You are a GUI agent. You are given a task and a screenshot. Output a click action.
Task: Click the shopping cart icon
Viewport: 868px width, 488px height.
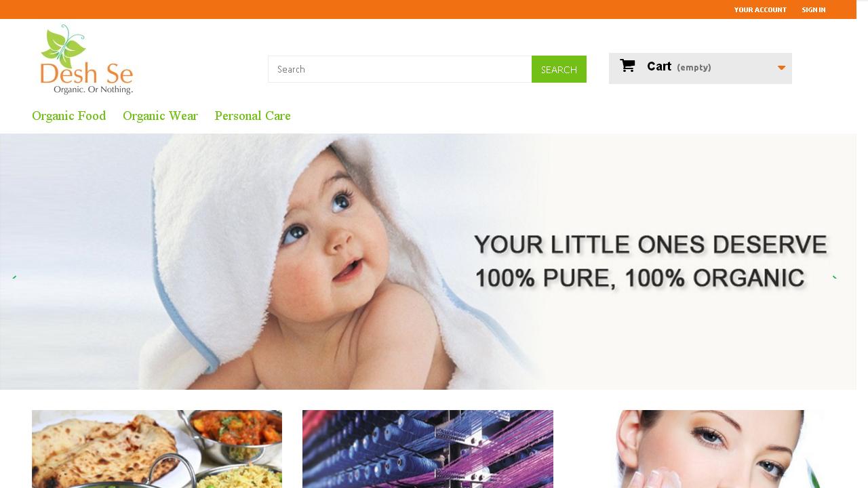(628, 66)
